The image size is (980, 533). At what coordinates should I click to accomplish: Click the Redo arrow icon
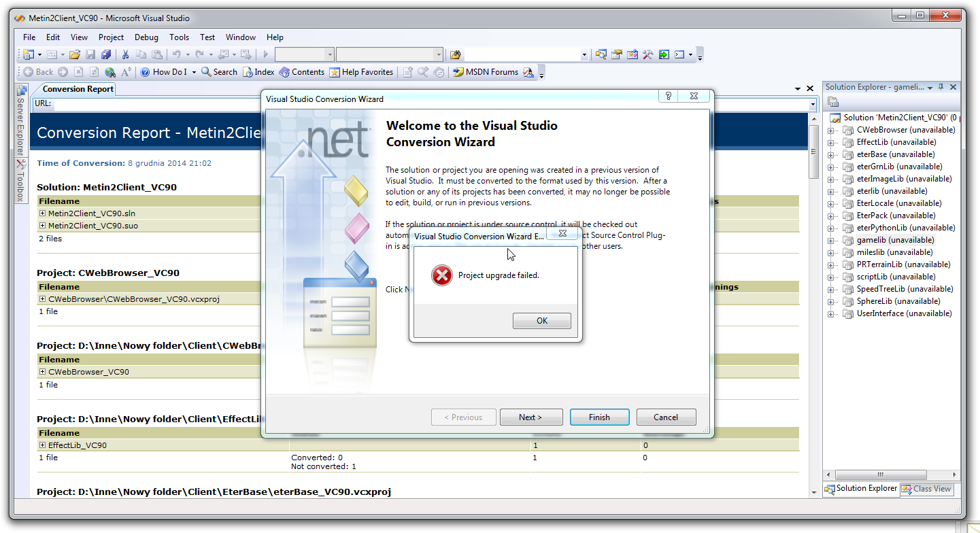pos(199,54)
